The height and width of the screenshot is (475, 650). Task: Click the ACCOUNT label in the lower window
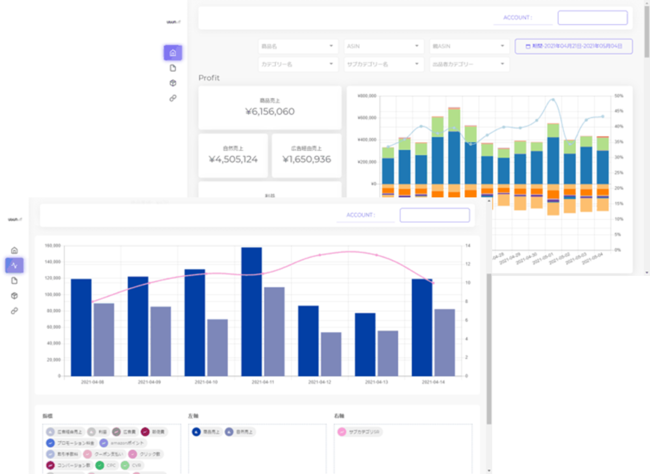pyautogui.click(x=360, y=215)
